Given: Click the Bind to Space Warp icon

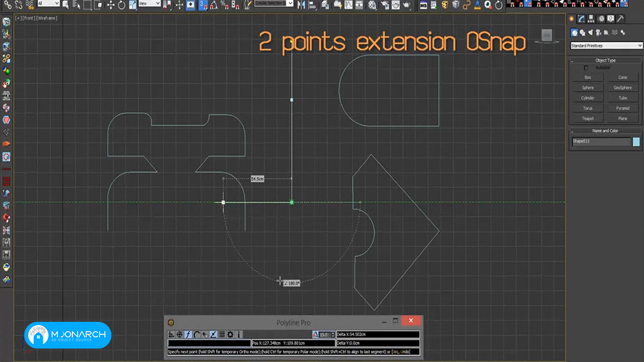Looking at the screenshot, I should point(30,5).
